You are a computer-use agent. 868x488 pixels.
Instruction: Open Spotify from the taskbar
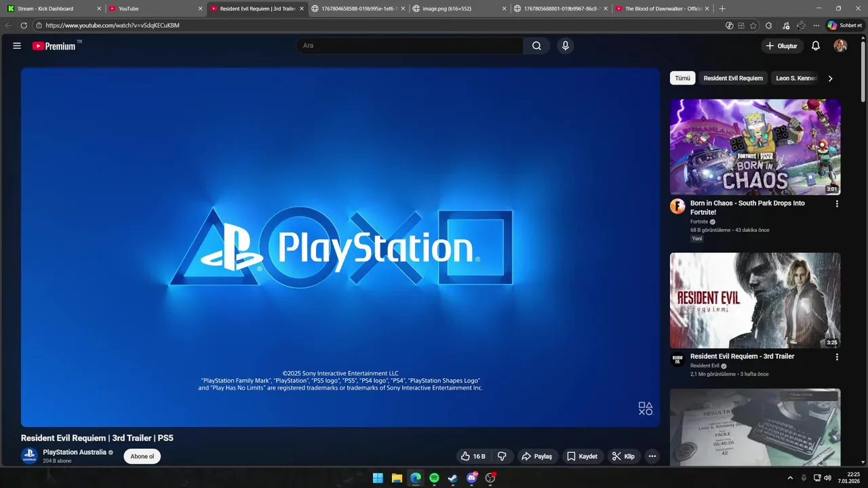434,478
